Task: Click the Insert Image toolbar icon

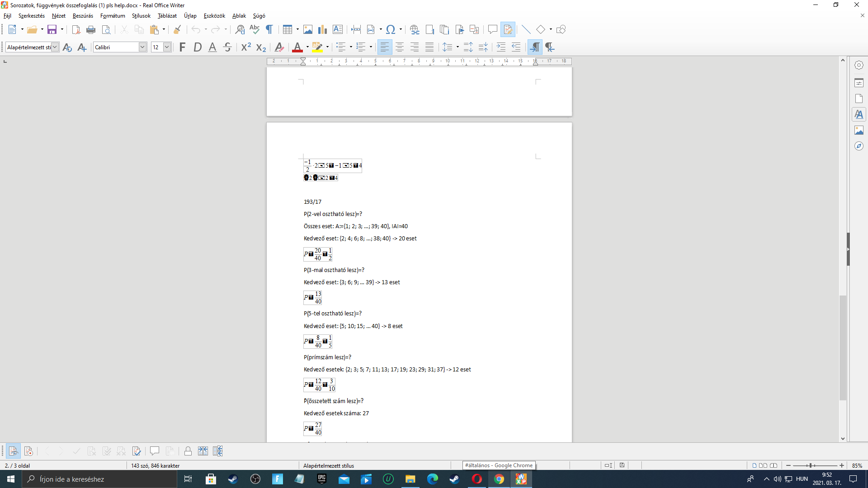Action: coord(308,30)
